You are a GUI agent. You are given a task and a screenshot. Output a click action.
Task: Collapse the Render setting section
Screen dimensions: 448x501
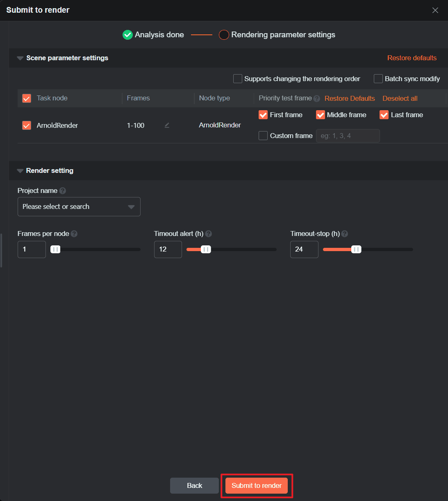(x=20, y=171)
